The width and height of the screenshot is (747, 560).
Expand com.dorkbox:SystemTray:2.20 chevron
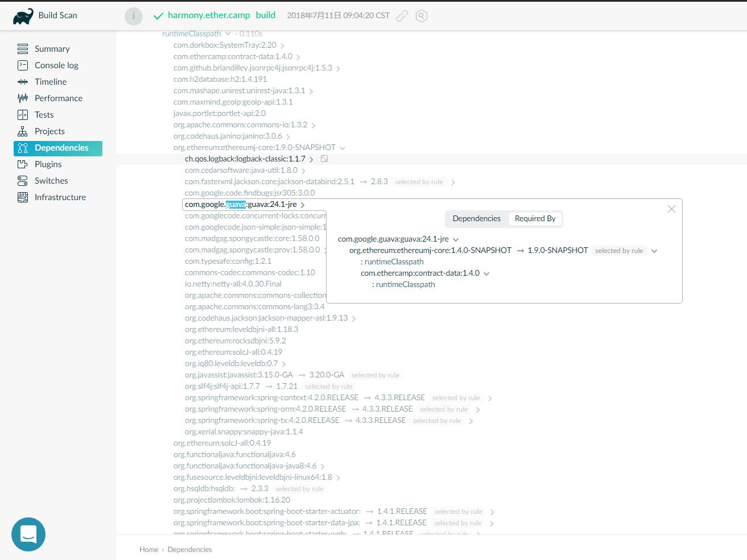tap(283, 45)
